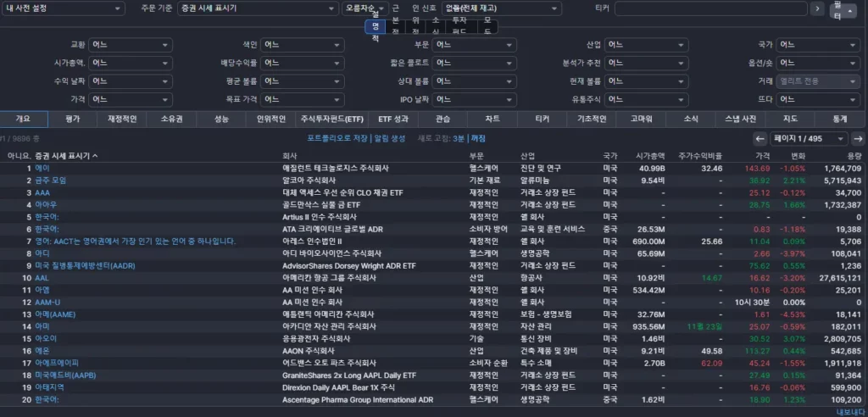868x417 pixels.
Task: Switch to the 통계 tab
Action: (840, 119)
